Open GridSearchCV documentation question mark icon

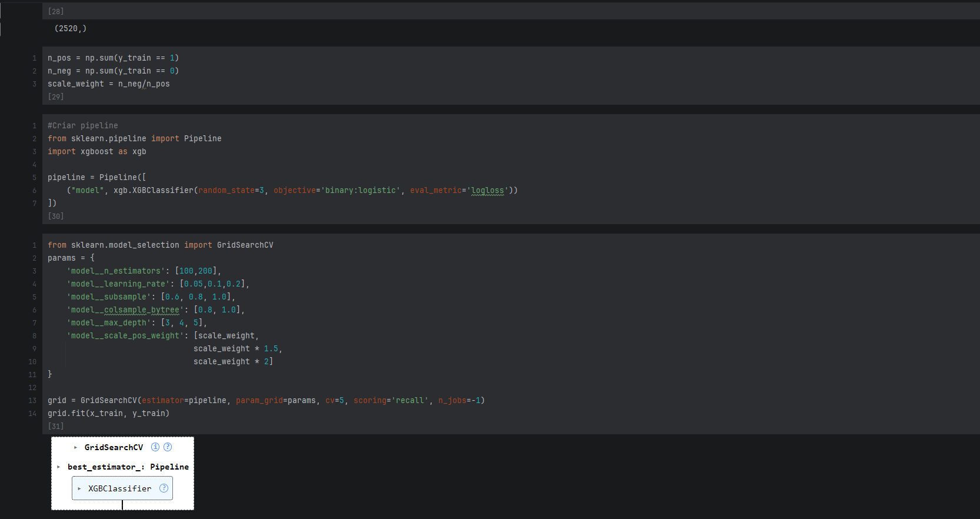(168, 447)
